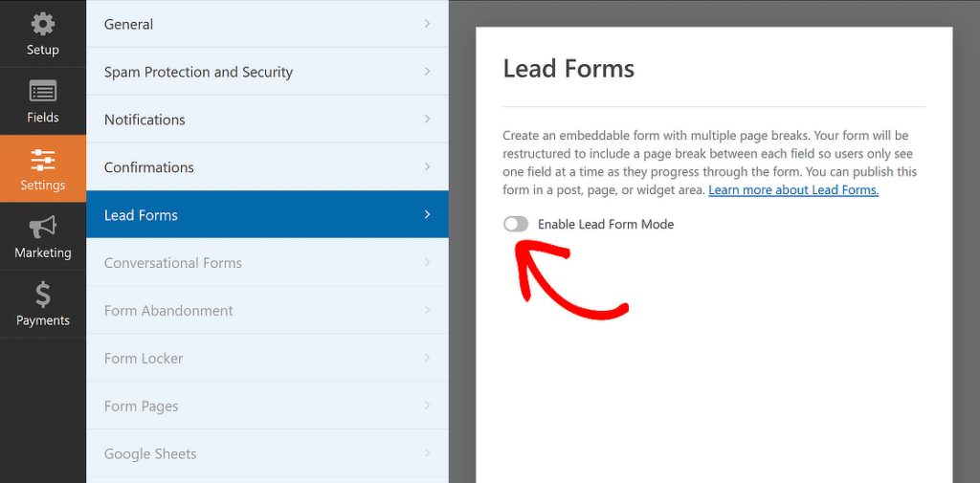Select the General settings menu item

click(128, 24)
